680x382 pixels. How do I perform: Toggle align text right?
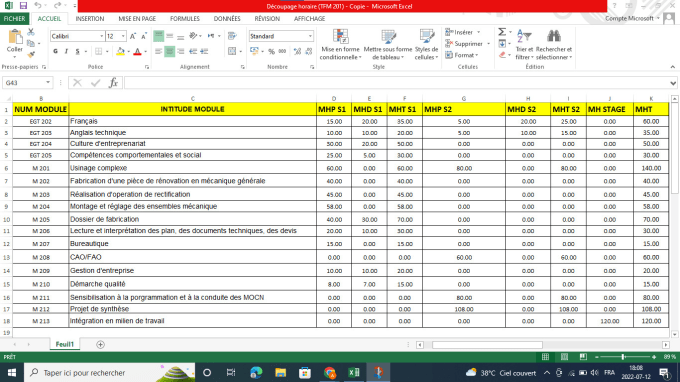(x=180, y=52)
